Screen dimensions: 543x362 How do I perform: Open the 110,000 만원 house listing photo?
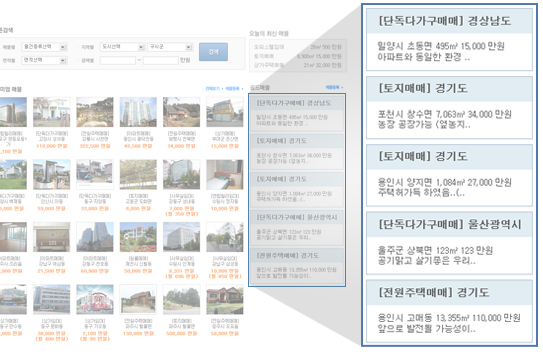pos(52,112)
